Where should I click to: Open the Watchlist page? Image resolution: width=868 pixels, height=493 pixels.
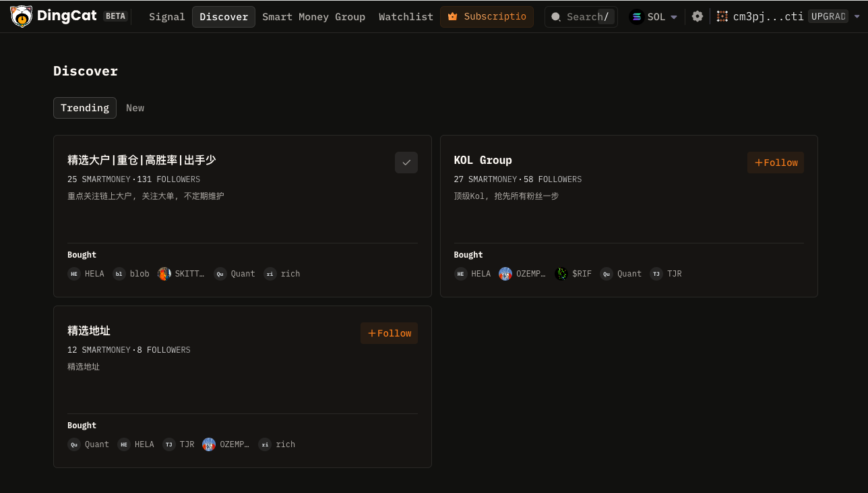(x=406, y=17)
